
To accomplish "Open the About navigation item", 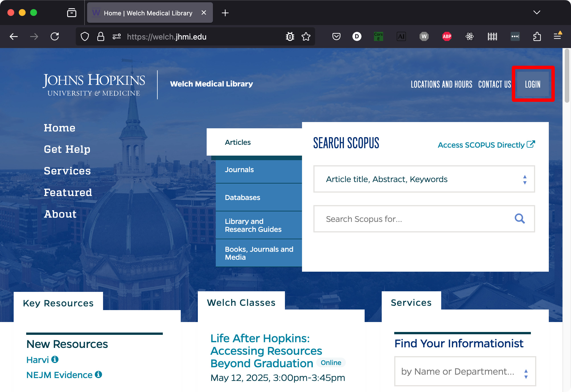I will coord(60,214).
